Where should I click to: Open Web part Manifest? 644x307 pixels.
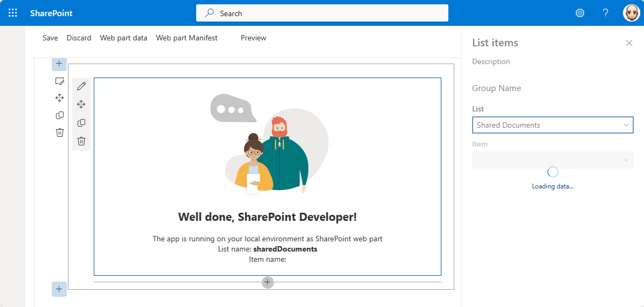click(187, 38)
